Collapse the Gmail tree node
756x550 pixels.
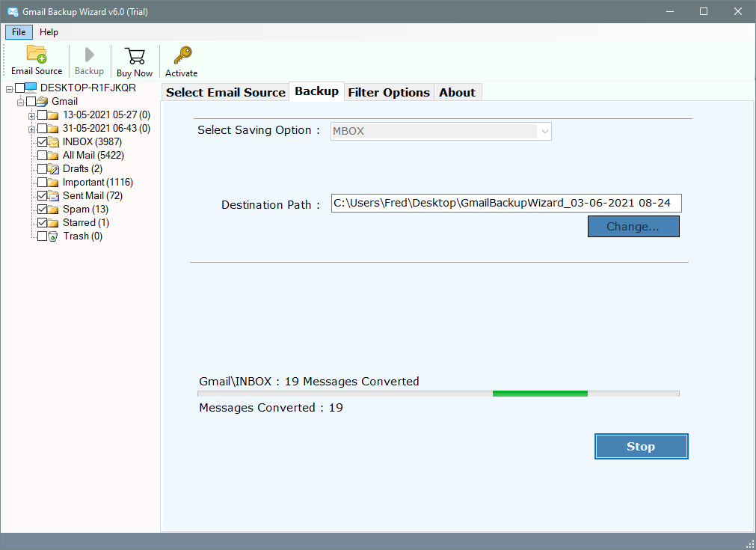pyautogui.click(x=20, y=103)
